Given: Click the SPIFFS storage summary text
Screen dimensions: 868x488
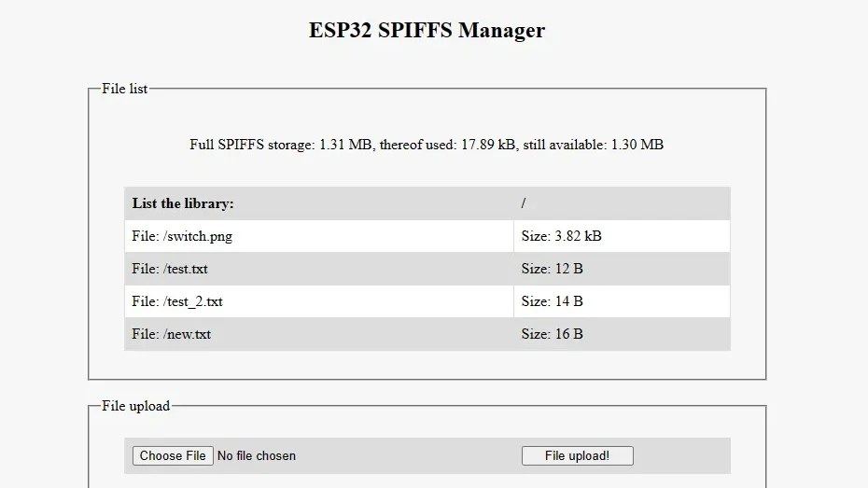Looking at the screenshot, I should click(x=427, y=145).
